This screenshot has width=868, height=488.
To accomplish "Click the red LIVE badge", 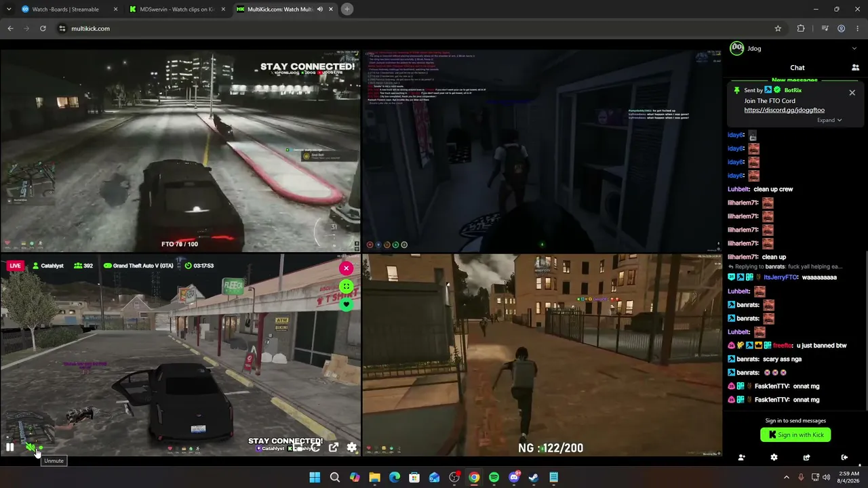I will click(x=15, y=266).
